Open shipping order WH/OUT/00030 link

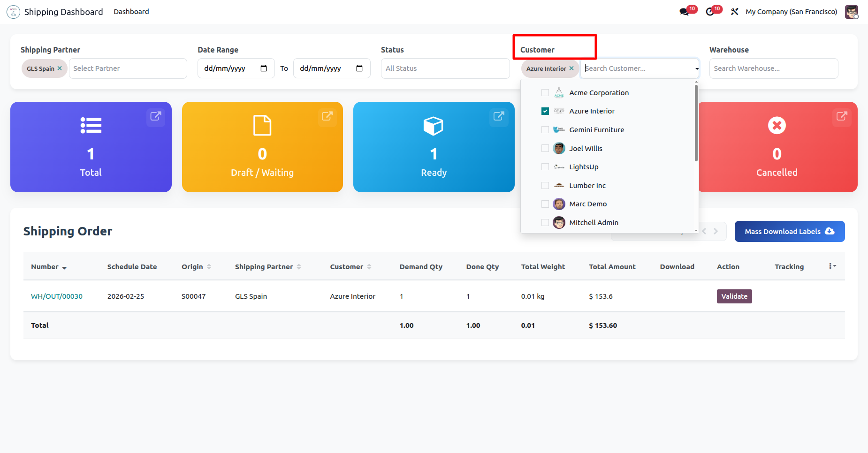pyautogui.click(x=57, y=296)
